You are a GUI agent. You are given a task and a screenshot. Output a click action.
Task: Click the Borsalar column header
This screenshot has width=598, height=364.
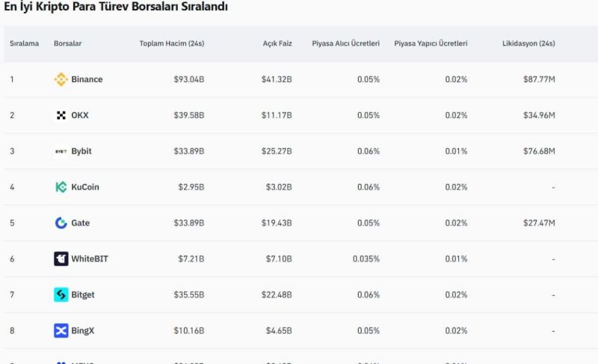pyautogui.click(x=67, y=43)
